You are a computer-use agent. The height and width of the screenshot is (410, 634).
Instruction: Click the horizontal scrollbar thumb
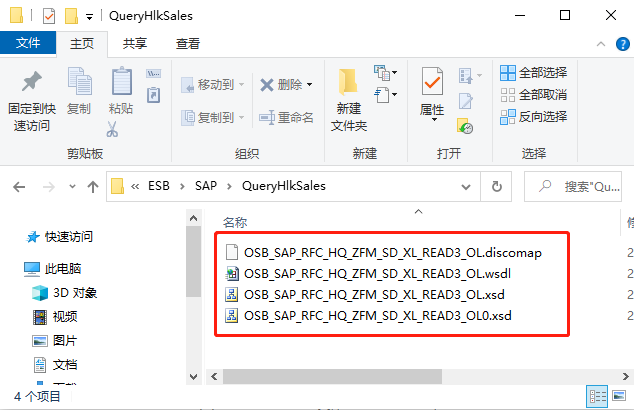332,377
